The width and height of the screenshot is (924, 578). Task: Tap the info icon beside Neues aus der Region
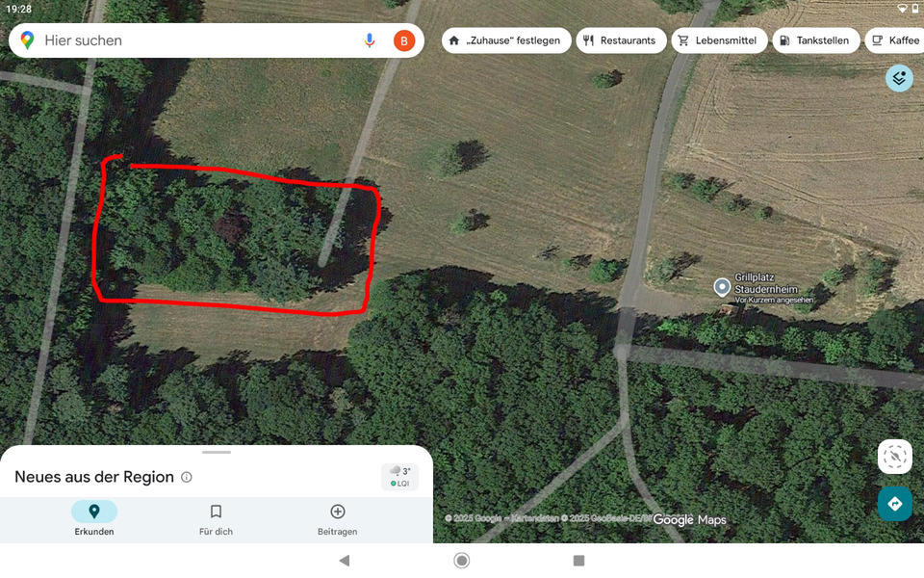point(187,477)
